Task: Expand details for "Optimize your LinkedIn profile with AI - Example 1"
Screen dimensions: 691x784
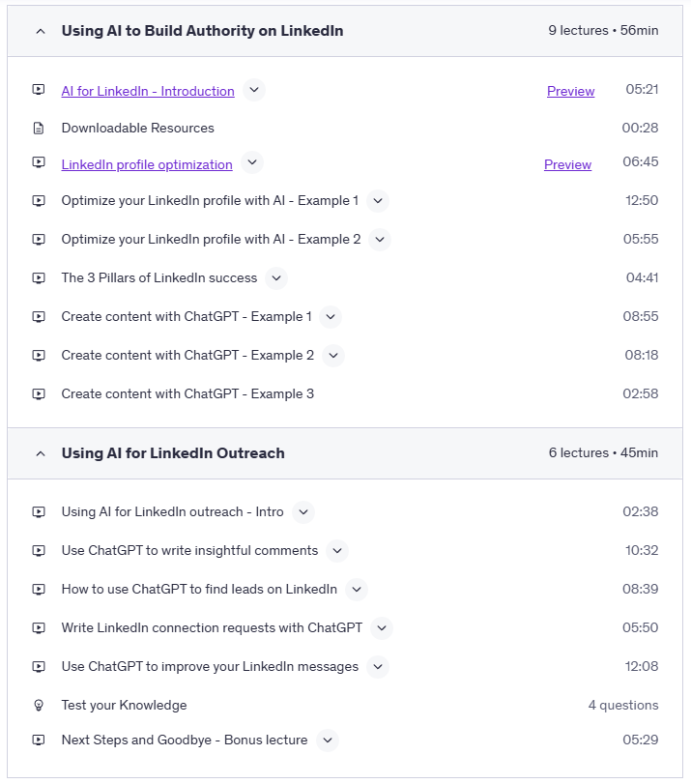Action: click(x=379, y=201)
